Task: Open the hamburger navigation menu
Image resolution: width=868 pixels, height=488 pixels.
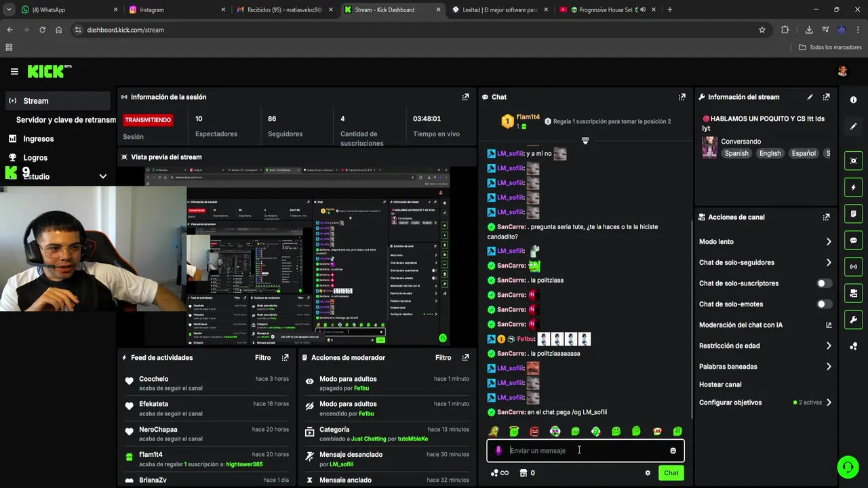Action: (x=14, y=71)
